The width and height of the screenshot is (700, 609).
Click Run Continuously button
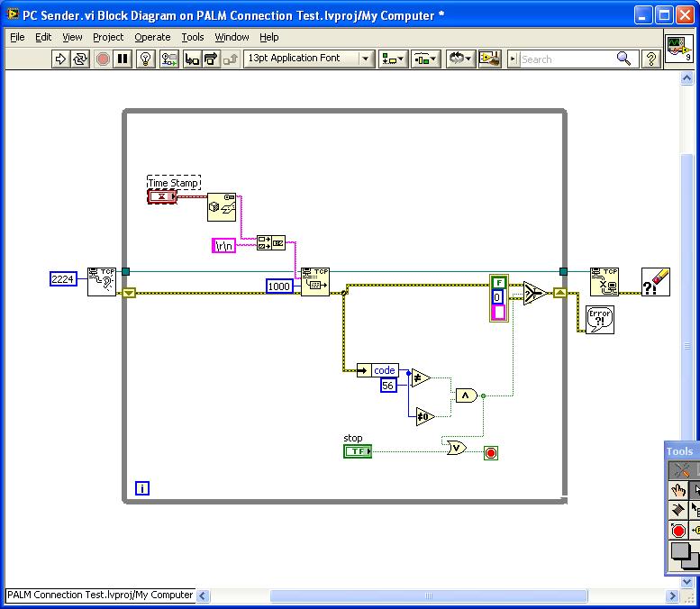point(80,59)
